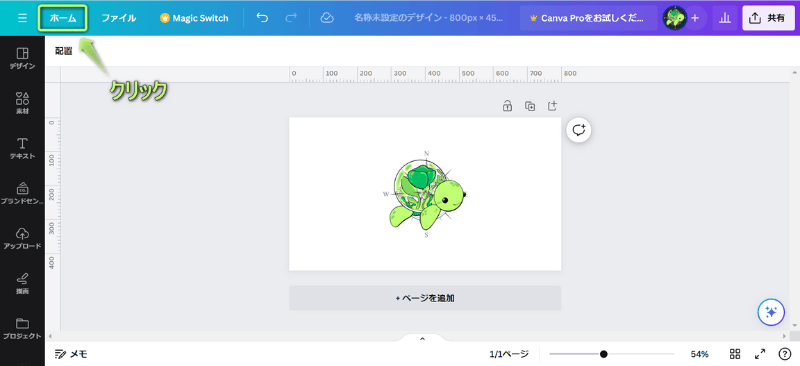Try Canva Pro button
Screen dimensions: 800x366
click(x=588, y=18)
